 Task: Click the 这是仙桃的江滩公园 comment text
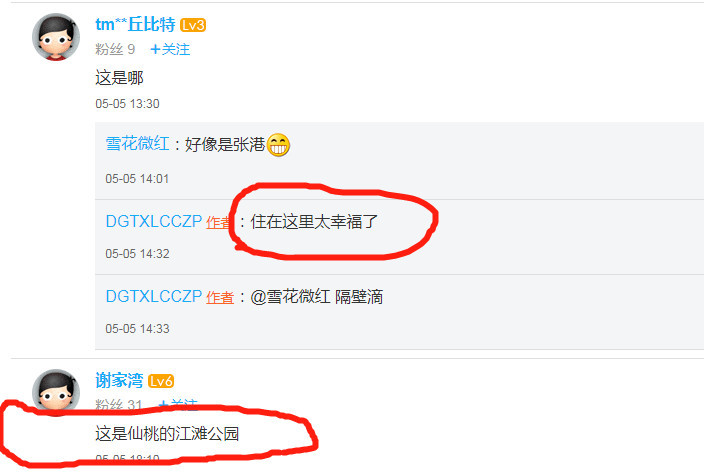167,434
